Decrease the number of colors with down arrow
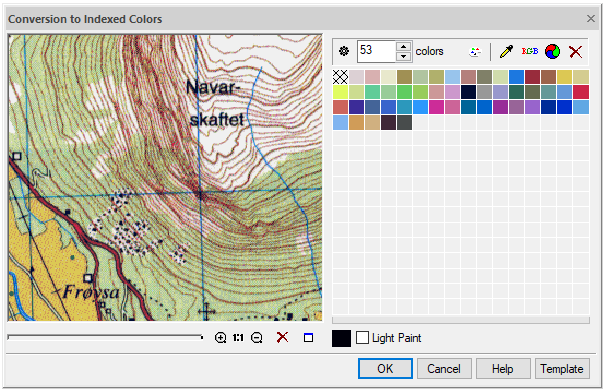 pyautogui.click(x=403, y=56)
